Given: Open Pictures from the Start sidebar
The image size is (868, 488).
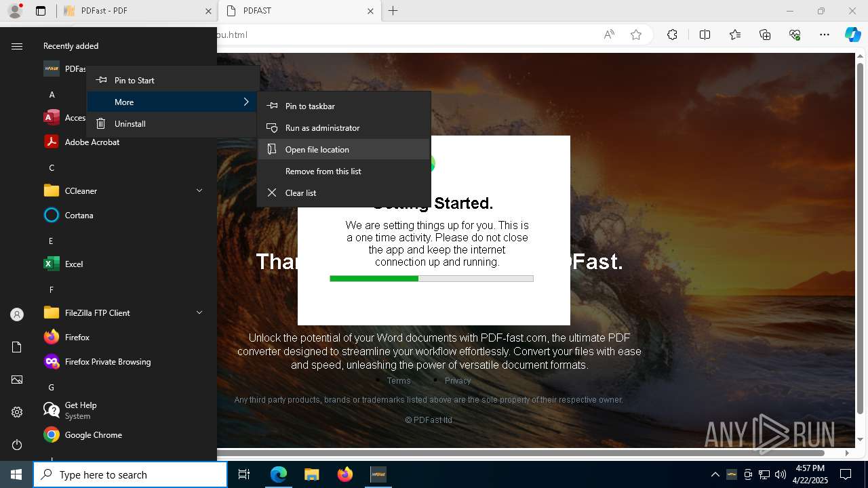Looking at the screenshot, I should pyautogui.click(x=17, y=380).
